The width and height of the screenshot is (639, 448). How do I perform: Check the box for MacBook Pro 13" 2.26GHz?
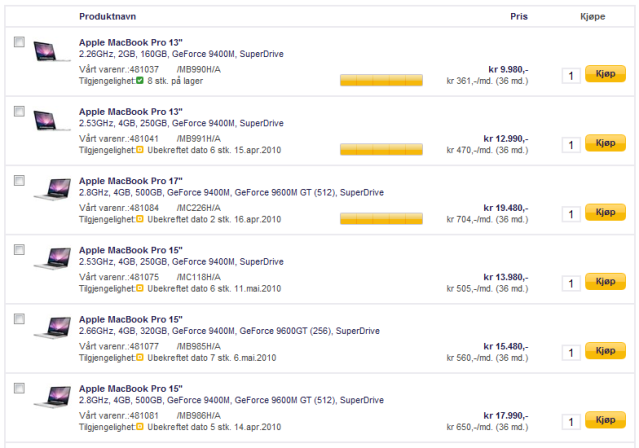(19, 42)
